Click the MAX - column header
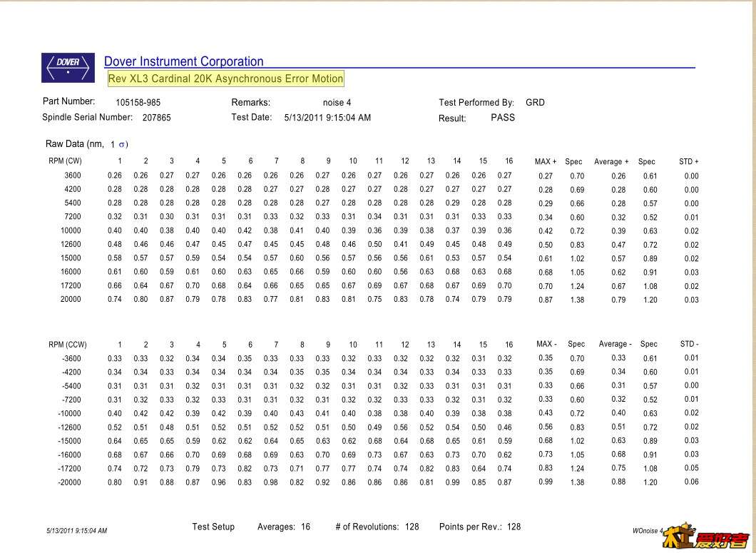The height and width of the screenshot is (553, 756). 546,344
